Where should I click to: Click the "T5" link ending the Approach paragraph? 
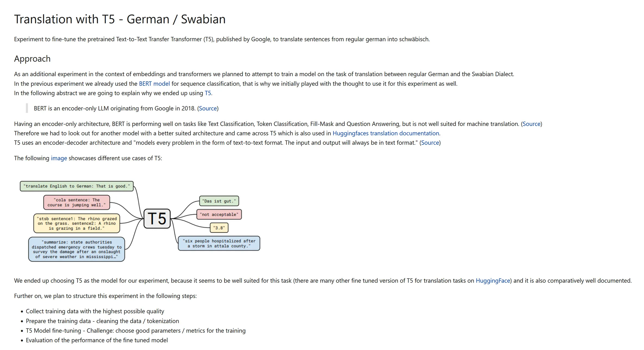pyautogui.click(x=208, y=93)
